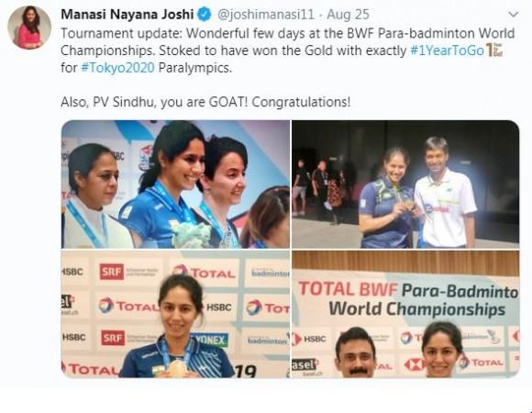This screenshot has width=532, height=413.
Task: Click the tweet text about BWF Championships
Action: point(288,50)
